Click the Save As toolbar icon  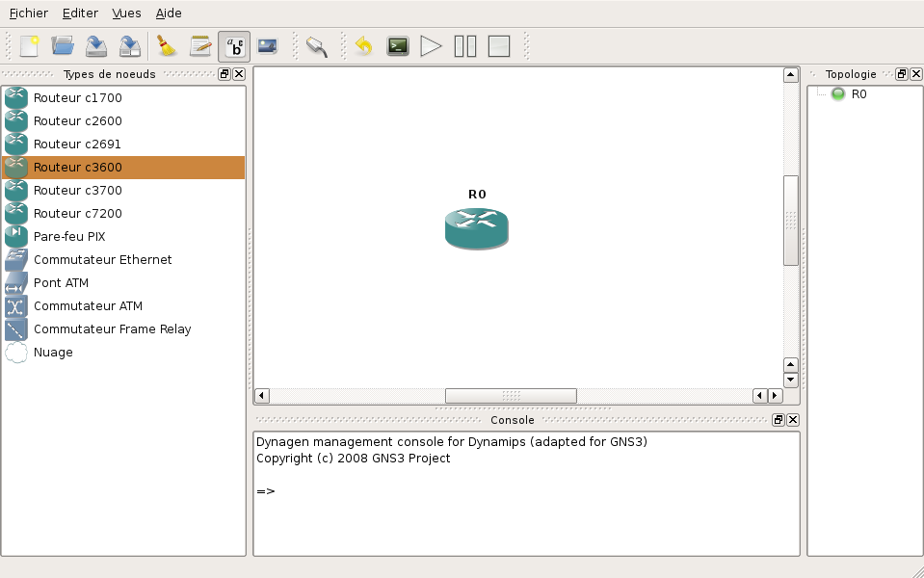point(130,46)
